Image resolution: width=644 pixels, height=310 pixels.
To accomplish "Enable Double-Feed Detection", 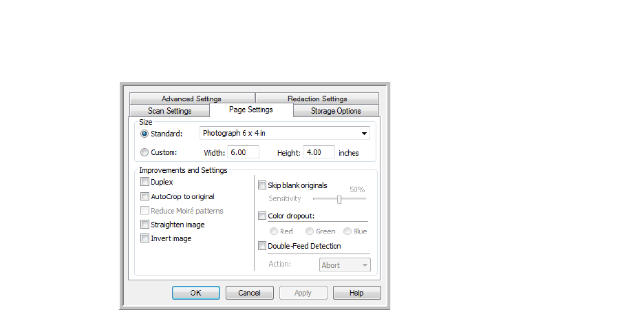I will pos(262,246).
